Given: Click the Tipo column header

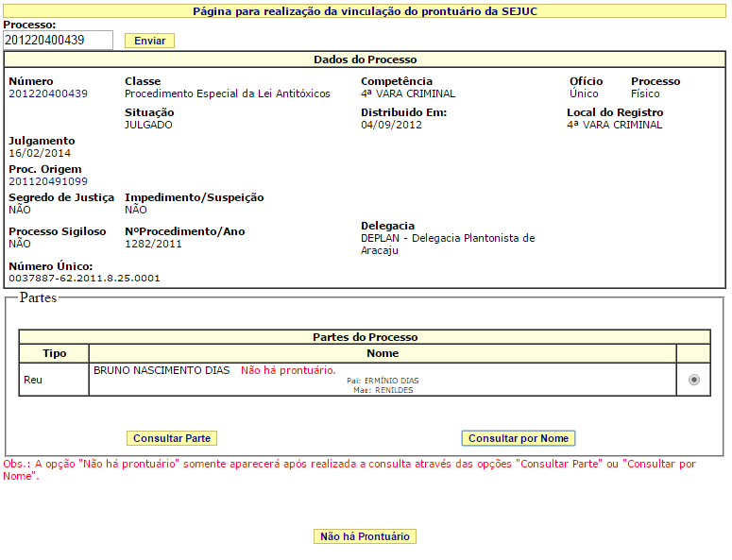Looking at the screenshot, I should pos(55,353).
